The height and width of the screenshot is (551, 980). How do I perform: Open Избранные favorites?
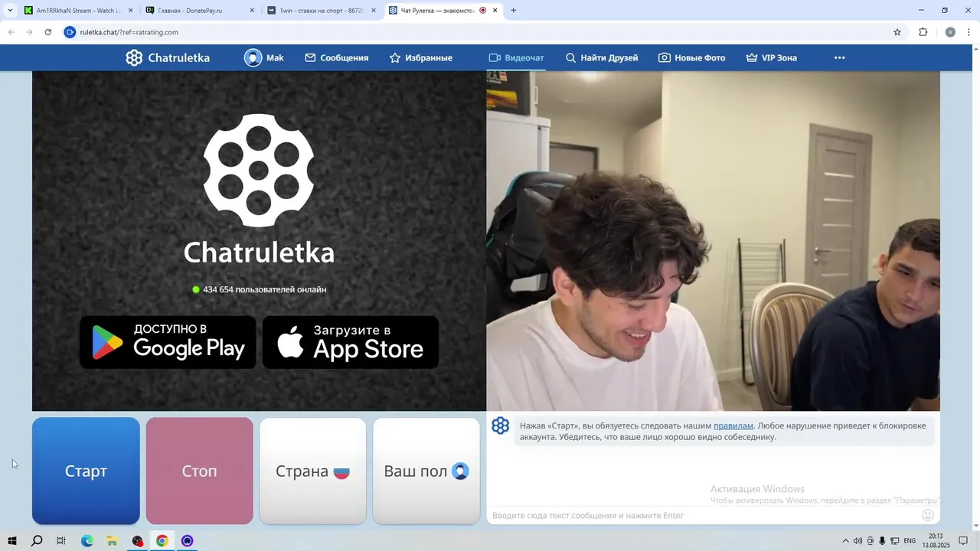420,58
